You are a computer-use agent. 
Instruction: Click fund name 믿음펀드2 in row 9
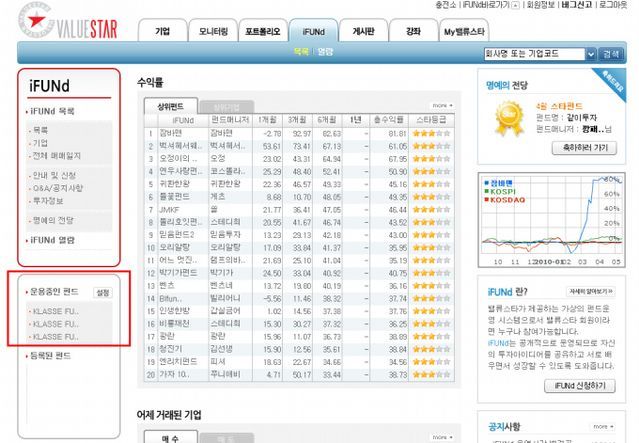pyautogui.click(x=177, y=235)
